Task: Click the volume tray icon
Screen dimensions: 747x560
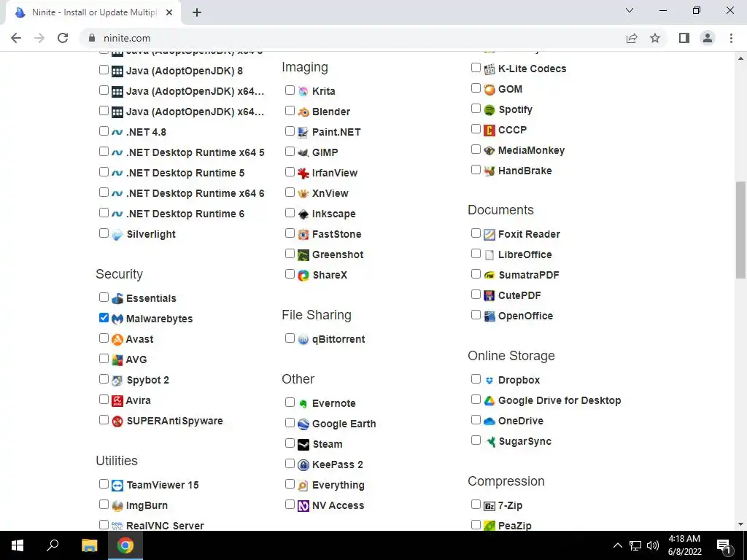Action: coord(653,545)
